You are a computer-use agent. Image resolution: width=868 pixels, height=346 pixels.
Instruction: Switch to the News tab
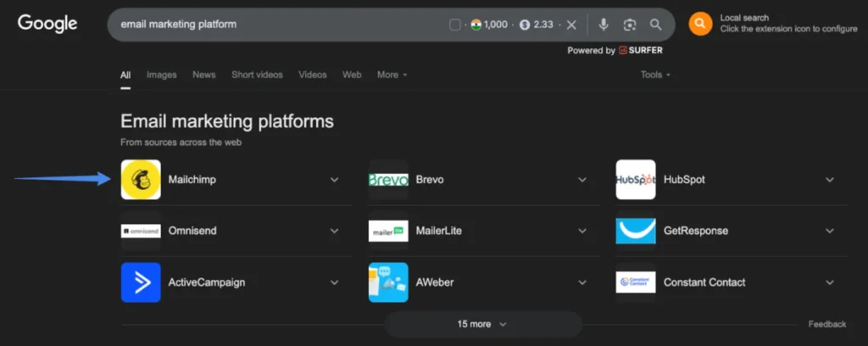pos(204,75)
